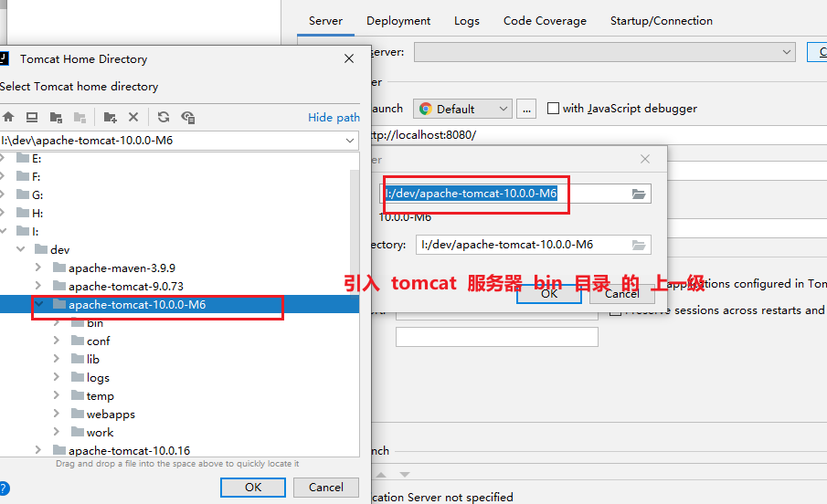Confirm with OK in Tomcat Home Directory dialog
Viewport: 827px width, 504px height.
pyautogui.click(x=253, y=488)
